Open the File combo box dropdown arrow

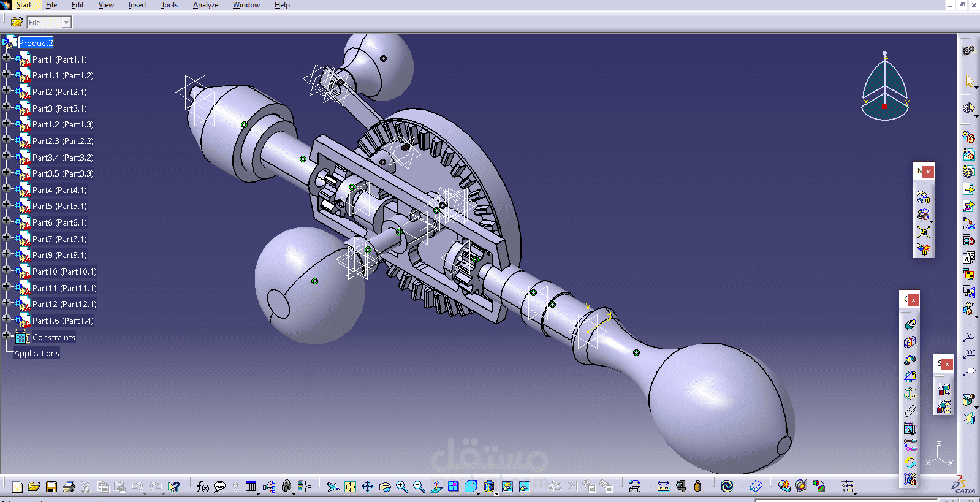coord(66,23)
